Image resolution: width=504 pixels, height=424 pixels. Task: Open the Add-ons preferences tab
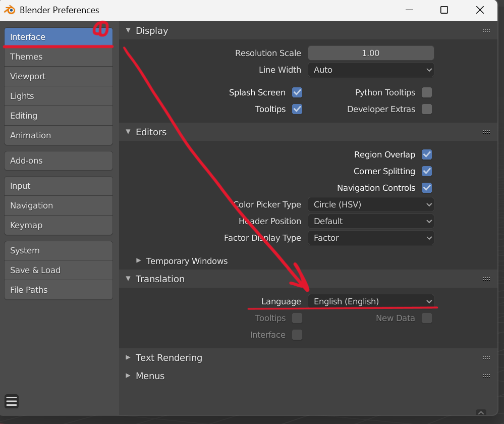[x=58, y=161]
